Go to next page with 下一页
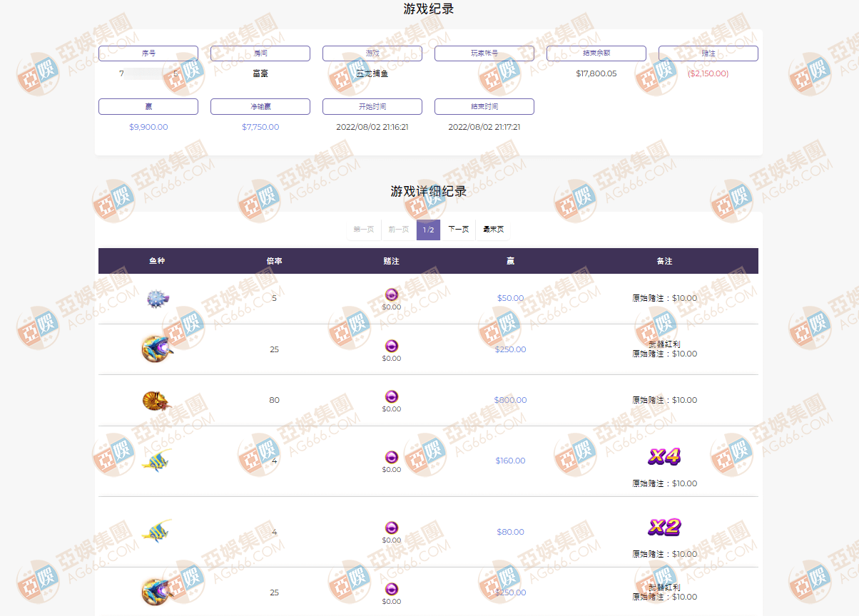Viewport: 859px width, 616px height. click(458, 230)
